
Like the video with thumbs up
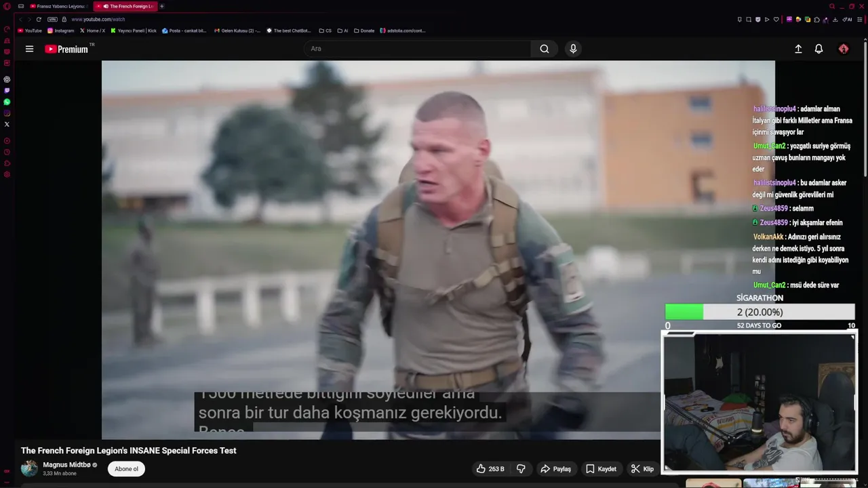[x=490, y=468]
